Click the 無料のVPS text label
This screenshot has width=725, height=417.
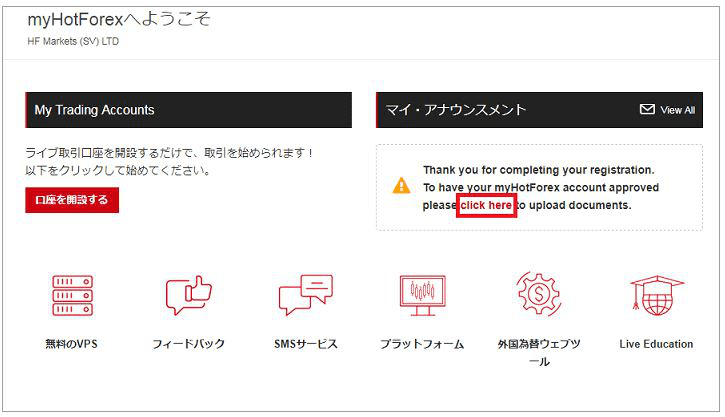click(72, 344)
